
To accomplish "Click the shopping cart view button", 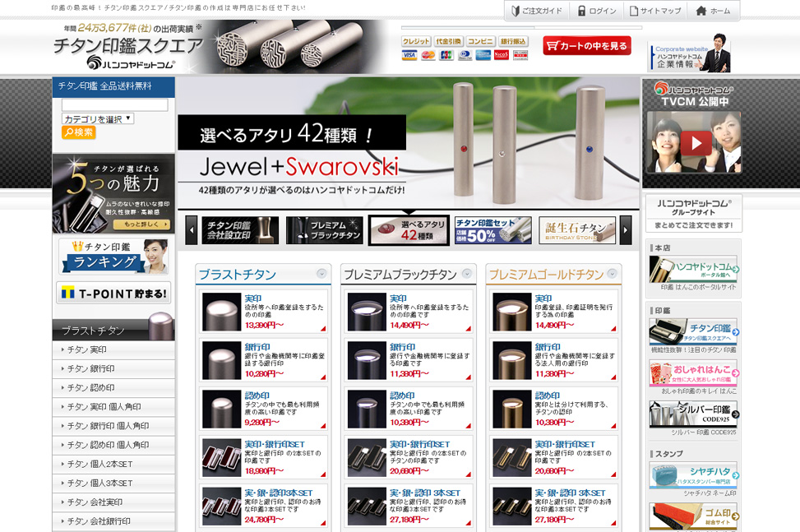I will click(587, 46).
